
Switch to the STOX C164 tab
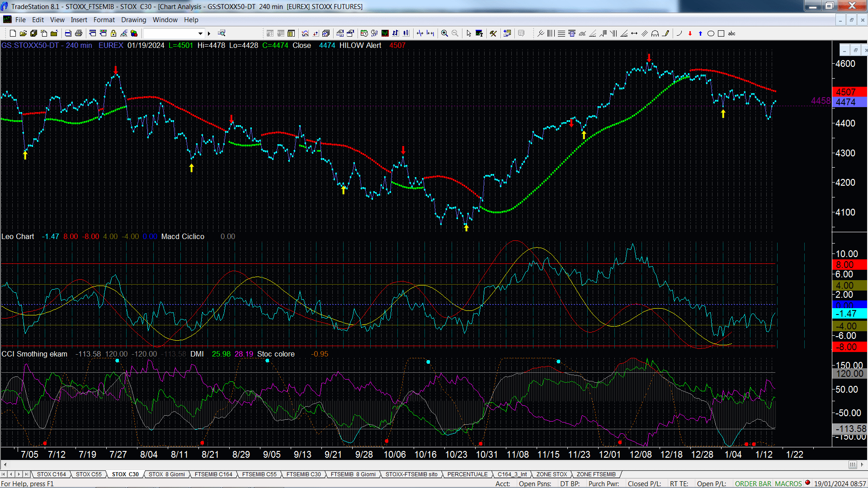pyautogui.click(x=52, y=474)
